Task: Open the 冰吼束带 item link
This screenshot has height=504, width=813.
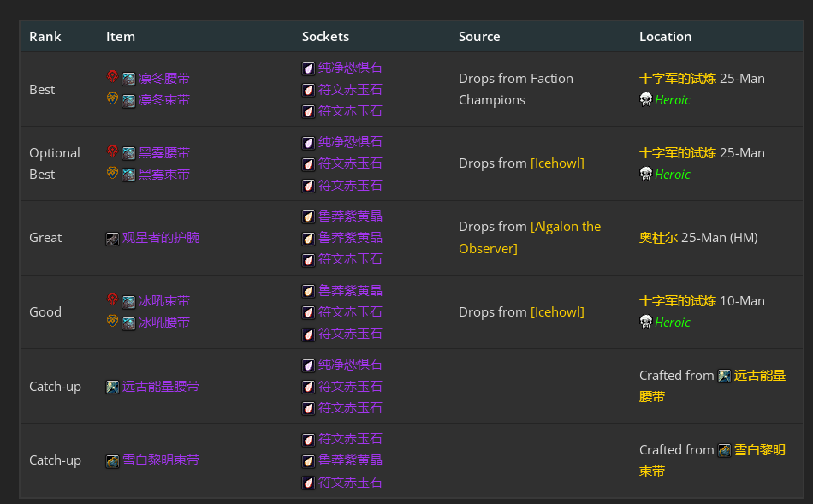Action: (x=164, y=300)
